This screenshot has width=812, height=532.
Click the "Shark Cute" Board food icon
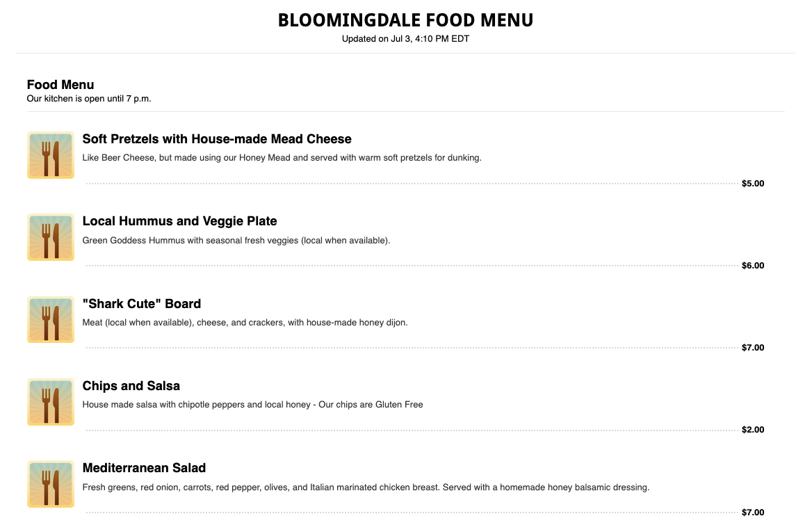pos(50,319)
